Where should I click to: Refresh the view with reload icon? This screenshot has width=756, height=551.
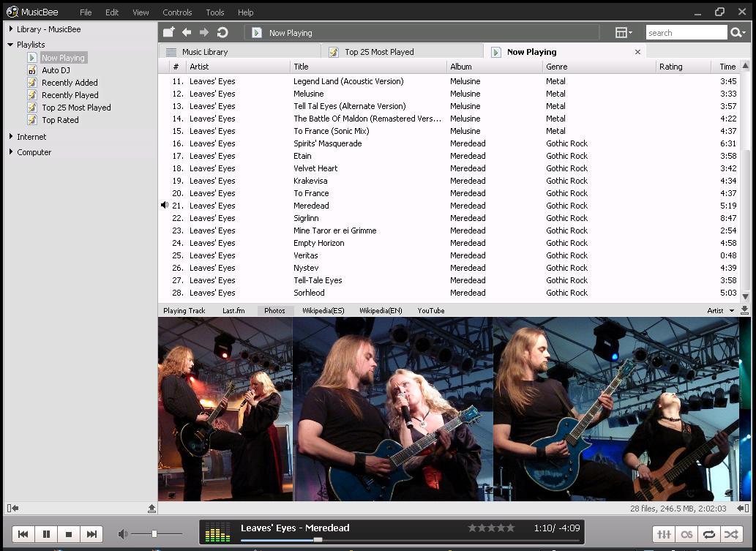(222, 32)
